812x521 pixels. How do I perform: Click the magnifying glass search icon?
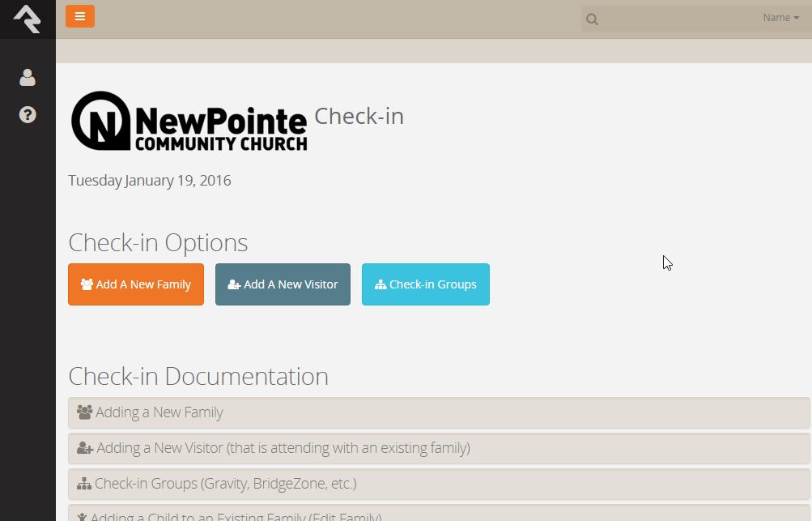point(593,19)
